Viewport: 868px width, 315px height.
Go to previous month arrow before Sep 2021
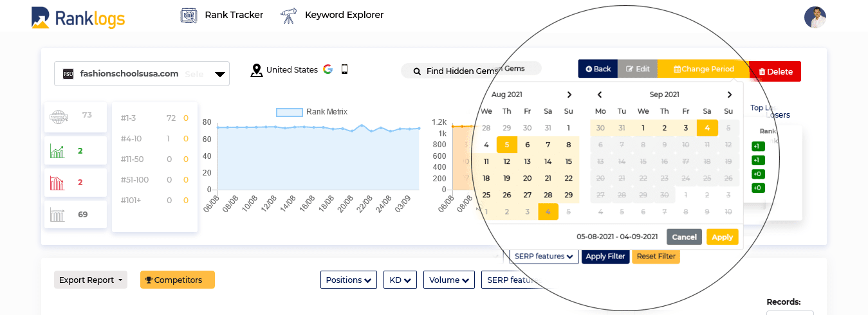coord(600,94)
